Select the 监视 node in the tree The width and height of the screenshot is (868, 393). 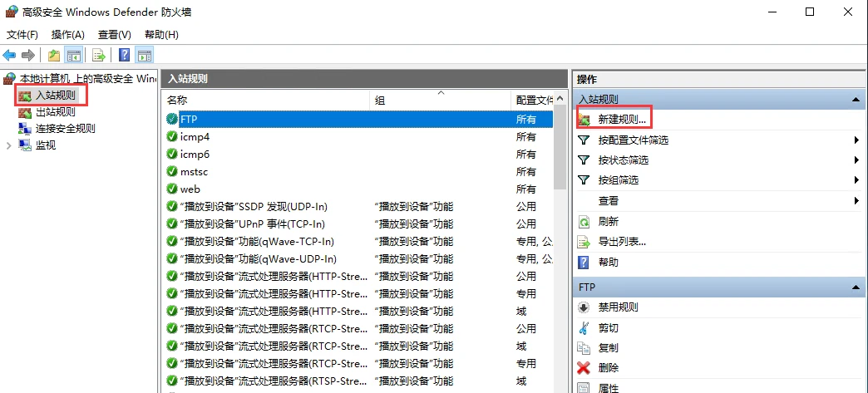coord(46,145)
